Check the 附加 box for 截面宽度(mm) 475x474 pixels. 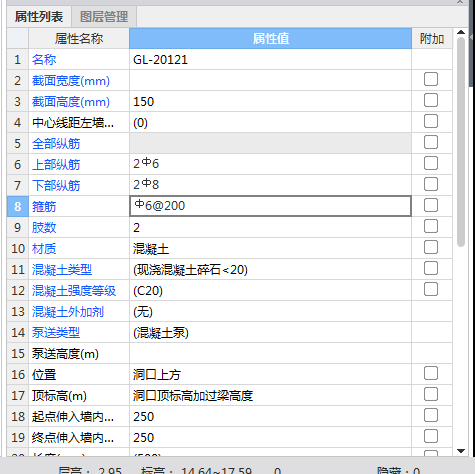(431, 79)
